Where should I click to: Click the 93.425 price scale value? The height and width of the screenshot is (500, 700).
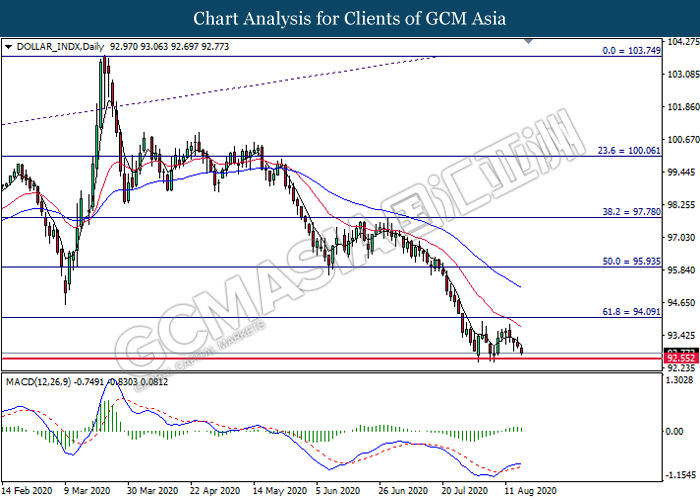click(682, 335)
